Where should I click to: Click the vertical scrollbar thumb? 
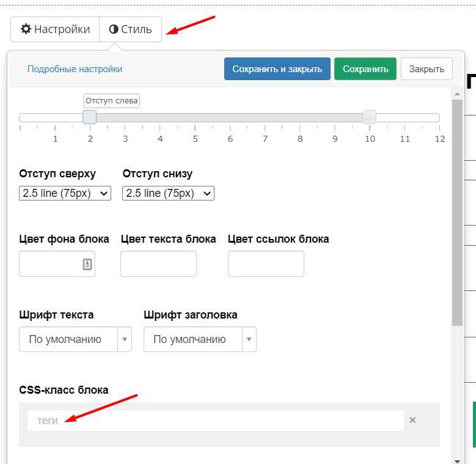point(457,213)
